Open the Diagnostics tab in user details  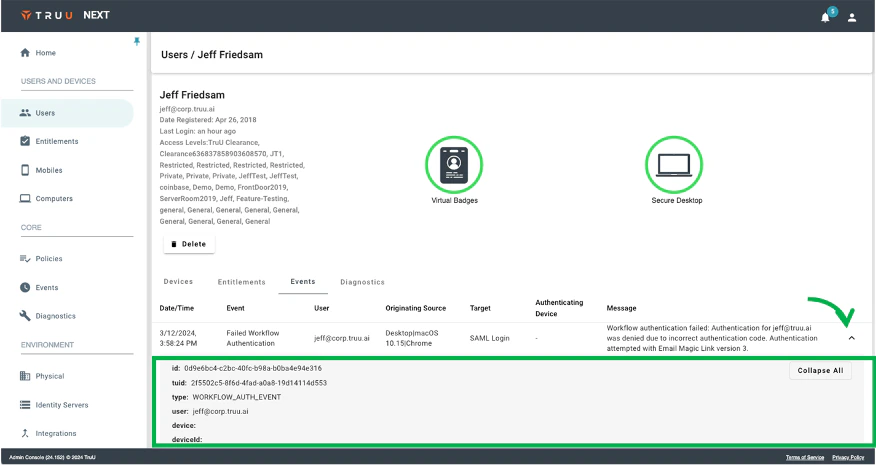(362, 282)
